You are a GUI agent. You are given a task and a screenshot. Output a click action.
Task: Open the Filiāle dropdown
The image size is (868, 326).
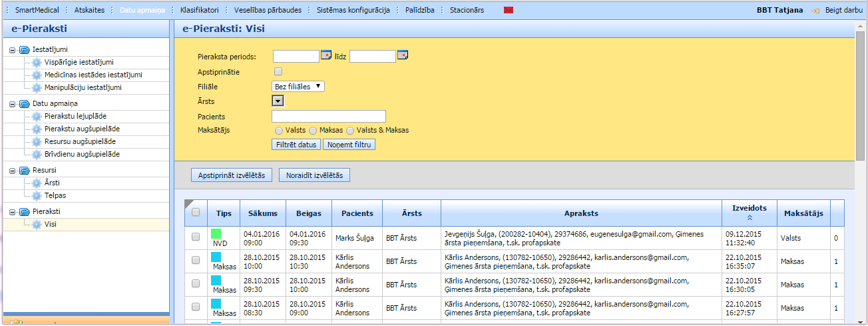[298, 86]
